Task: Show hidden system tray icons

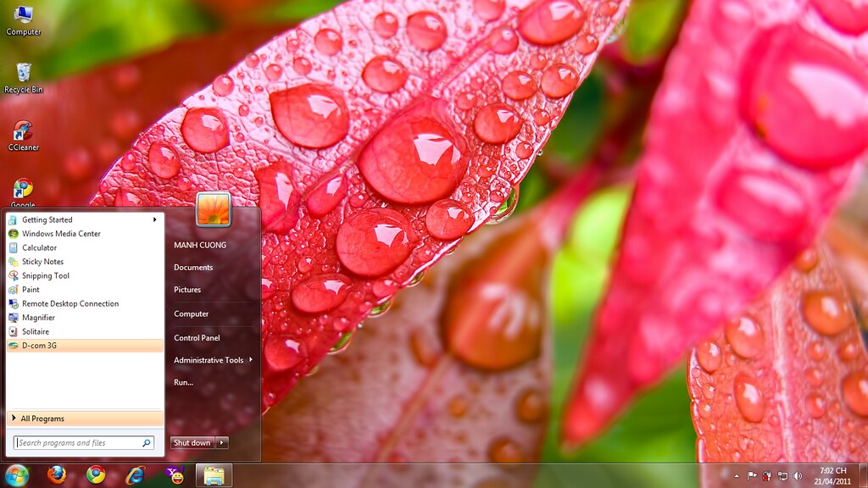Action: point(736,476)
